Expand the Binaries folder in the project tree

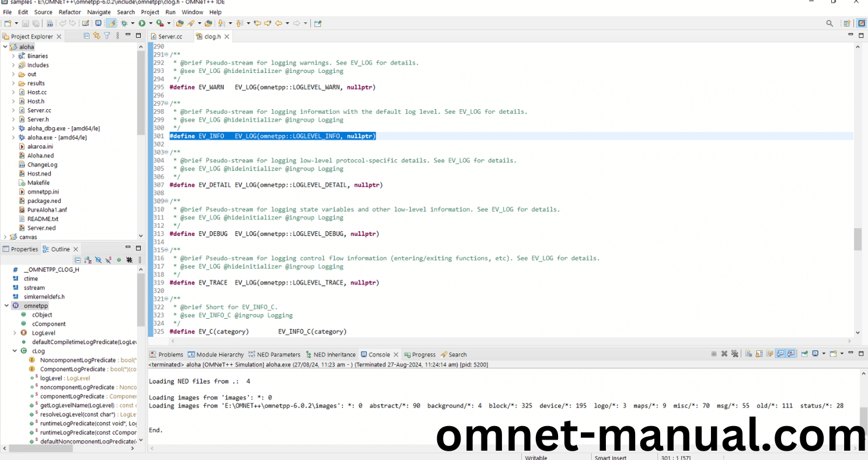[13, 56]
